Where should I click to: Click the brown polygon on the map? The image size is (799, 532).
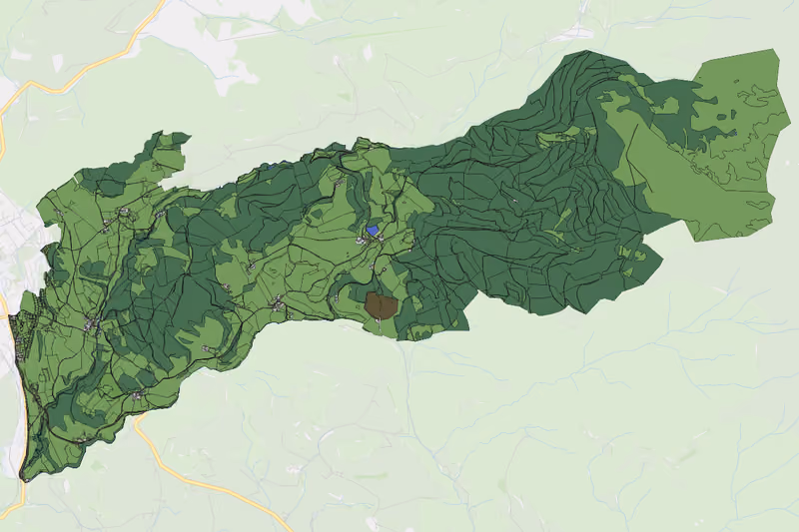click(381, 306)
